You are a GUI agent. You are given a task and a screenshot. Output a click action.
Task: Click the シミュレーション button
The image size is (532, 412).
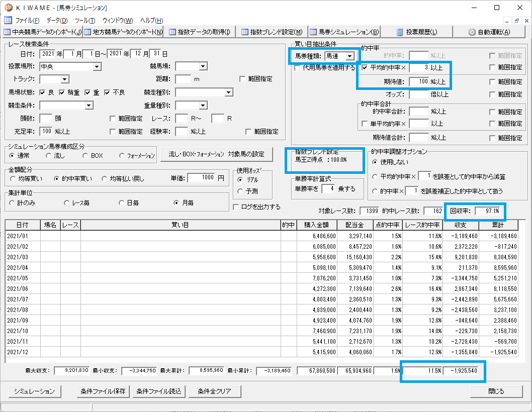[x=34, y=391]
